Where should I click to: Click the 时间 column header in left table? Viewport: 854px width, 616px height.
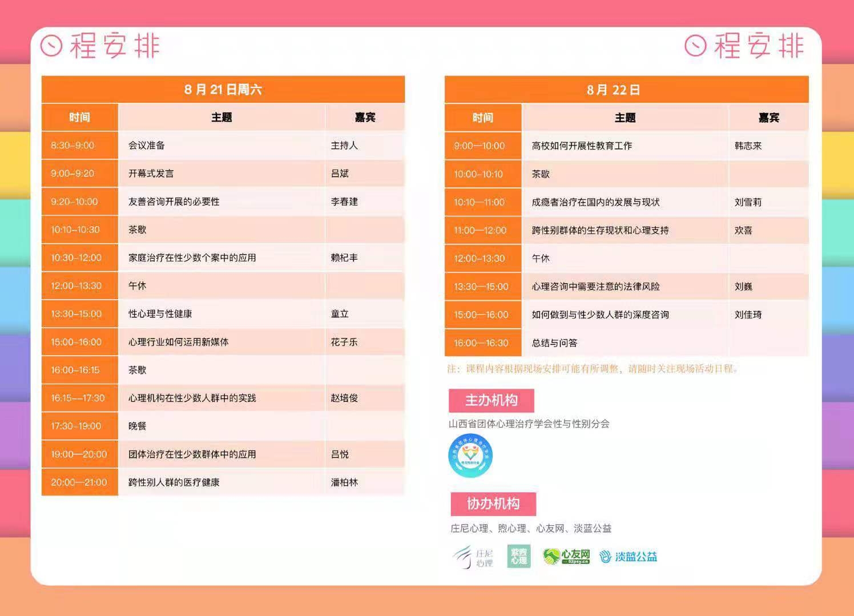coord(79,117)
